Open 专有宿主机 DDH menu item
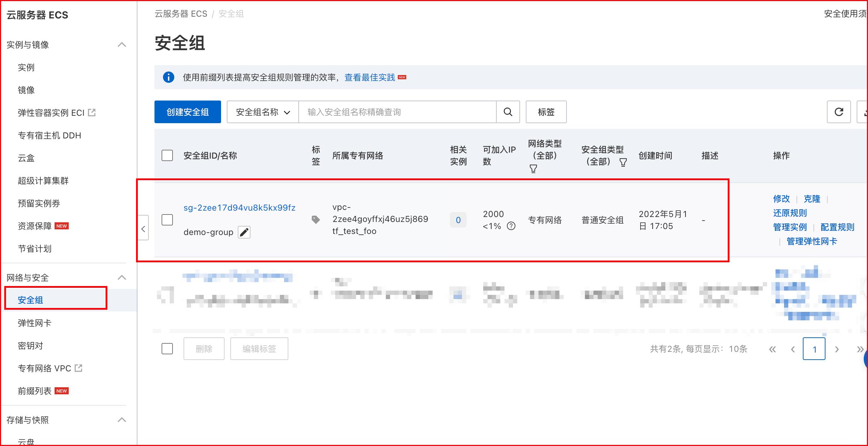The width and height of the screenshot is (868, 446). 49,135
